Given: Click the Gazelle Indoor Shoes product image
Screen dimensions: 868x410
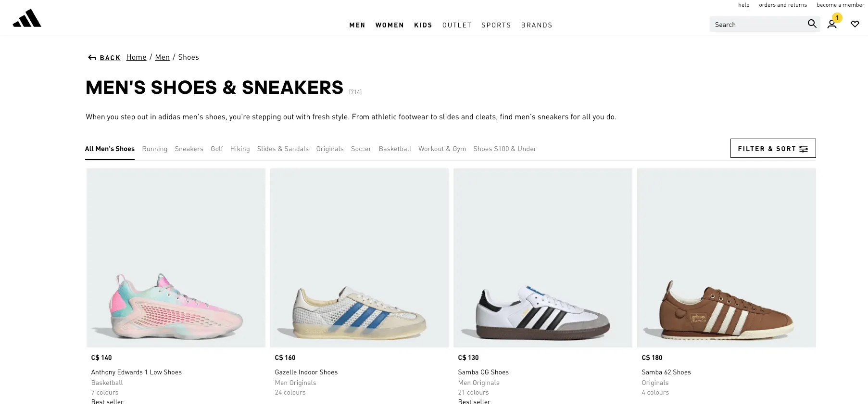Looking at the screenshot, I should coord(359,257).
